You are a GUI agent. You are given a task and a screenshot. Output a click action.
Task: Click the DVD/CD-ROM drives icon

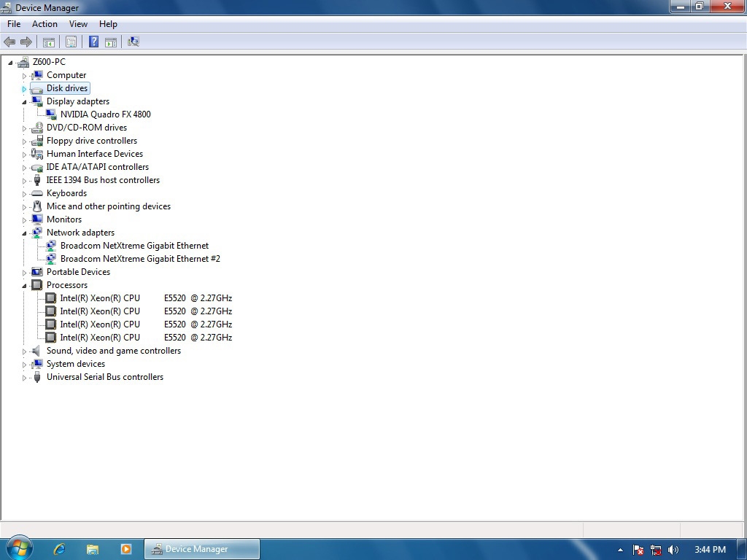pos(37,128)
